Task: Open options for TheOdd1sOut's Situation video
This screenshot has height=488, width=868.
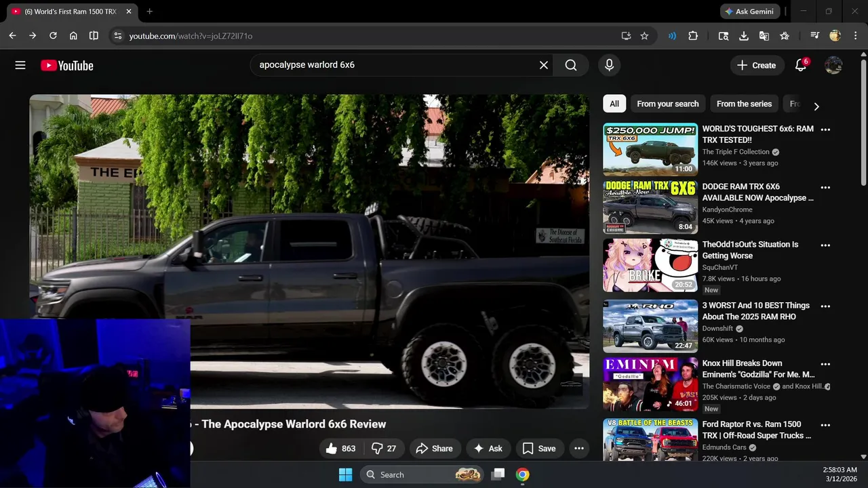Action: tap(825, 245)
